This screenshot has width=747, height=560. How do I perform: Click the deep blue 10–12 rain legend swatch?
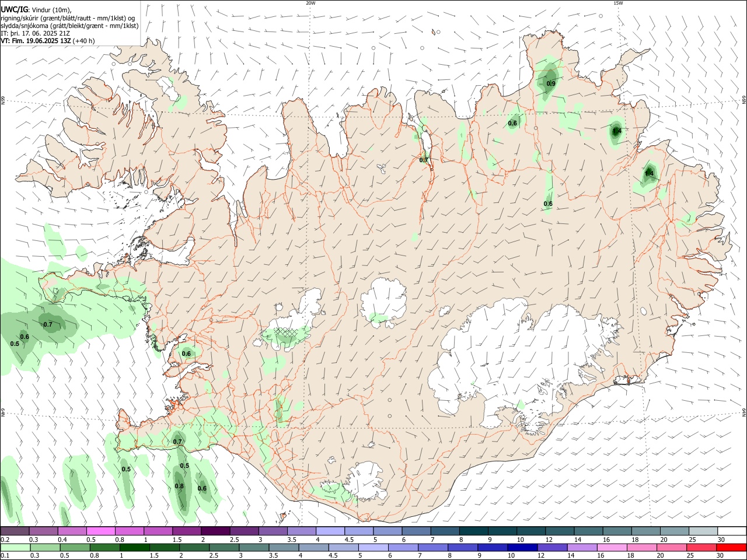[x=522, y=548]
